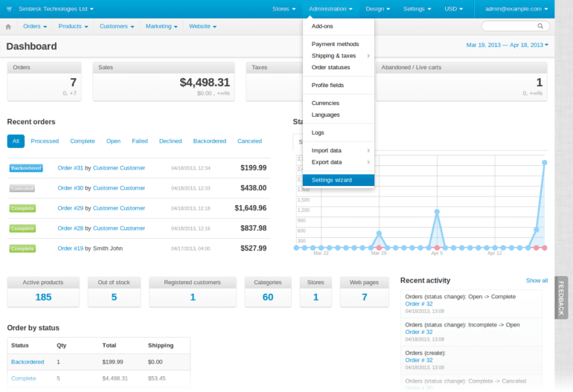Click Show all recent activity
This screenshot has width=573, height=392.
(x=537, y=280)
